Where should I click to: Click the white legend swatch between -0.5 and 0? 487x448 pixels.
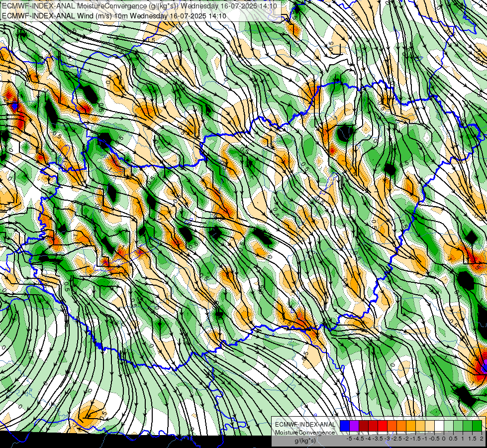pyautogui.click(x=439, y=426)
